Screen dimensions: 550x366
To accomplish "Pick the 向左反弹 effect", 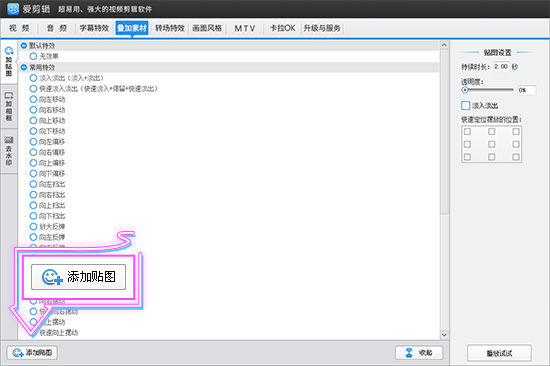I will tap(33, 237).
